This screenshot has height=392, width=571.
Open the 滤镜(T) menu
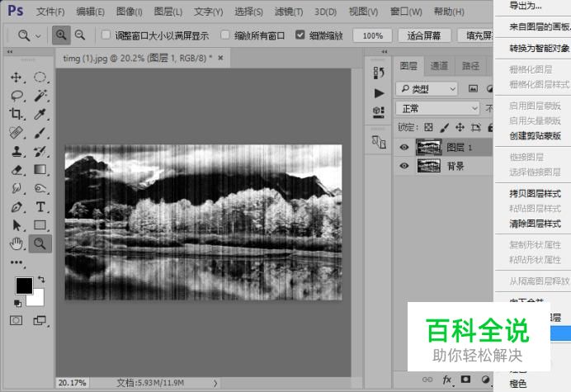289,12
